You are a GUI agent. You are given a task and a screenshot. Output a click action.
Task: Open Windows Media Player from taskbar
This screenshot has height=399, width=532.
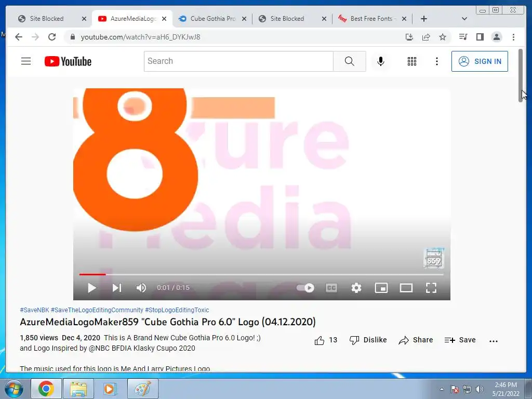point(110,389)
